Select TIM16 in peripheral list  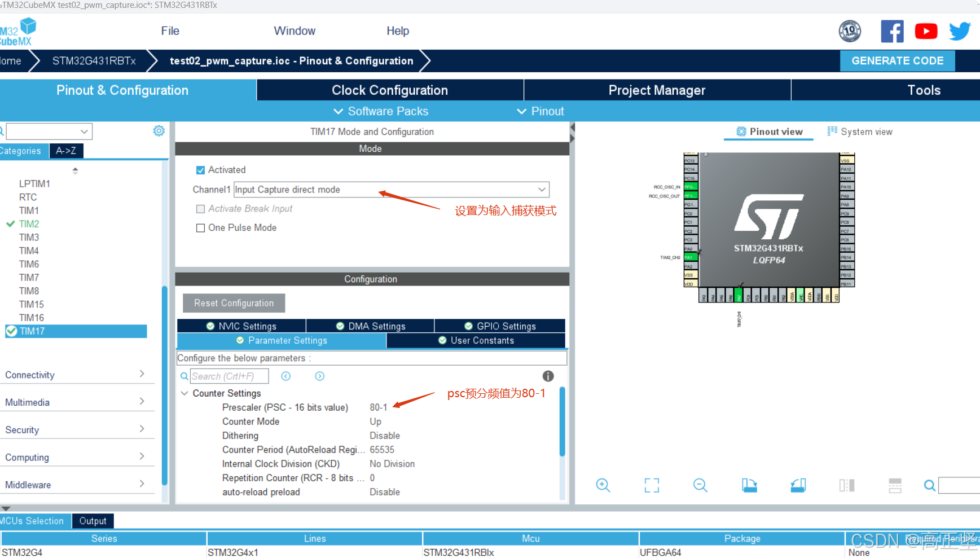pyautogui.click(x=32, y=318)
